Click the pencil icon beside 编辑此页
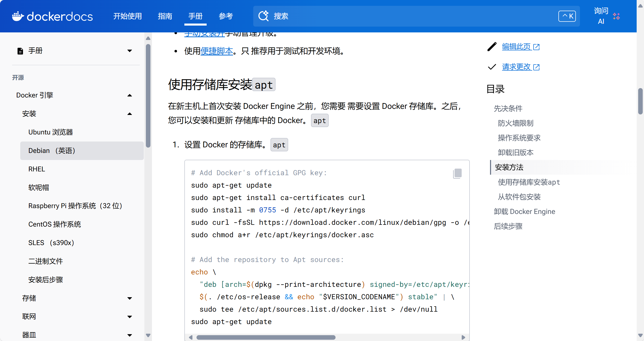644x341 pixels. (492, 47)
